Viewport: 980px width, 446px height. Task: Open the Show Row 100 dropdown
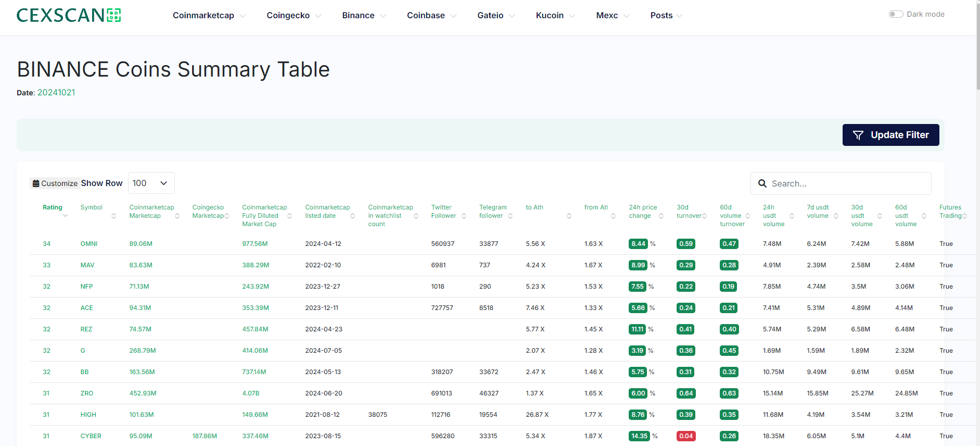151,183
